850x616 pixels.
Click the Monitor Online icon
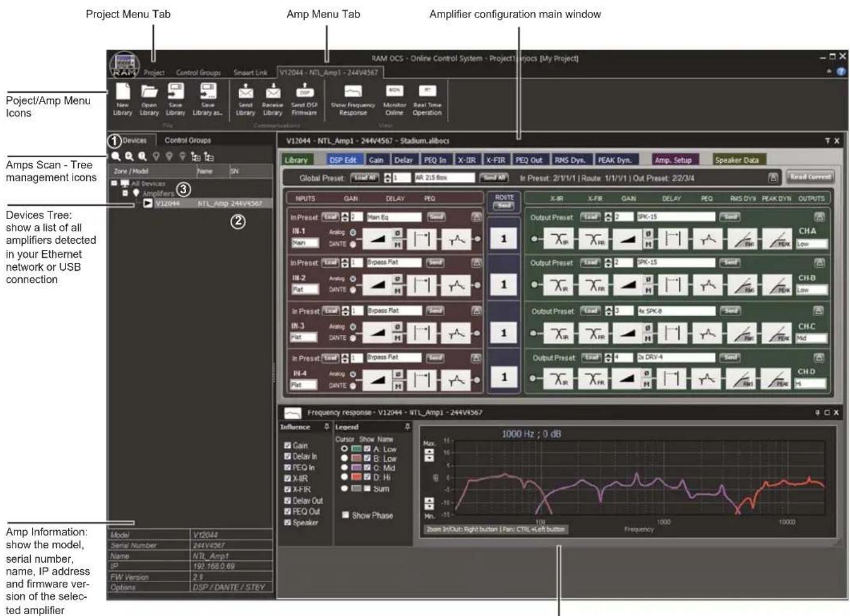pos(394,91)
